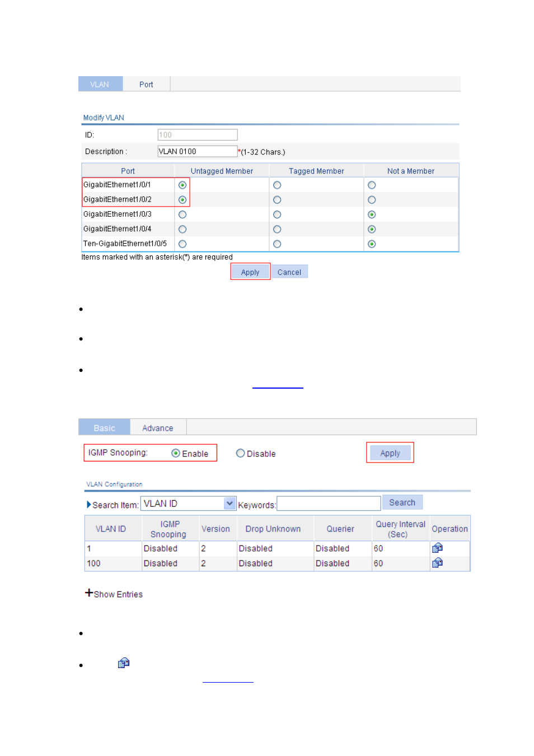Set GigabitEthernet1/0/2 as Untagged Member

pyautogui.click(x=182, y=199)
